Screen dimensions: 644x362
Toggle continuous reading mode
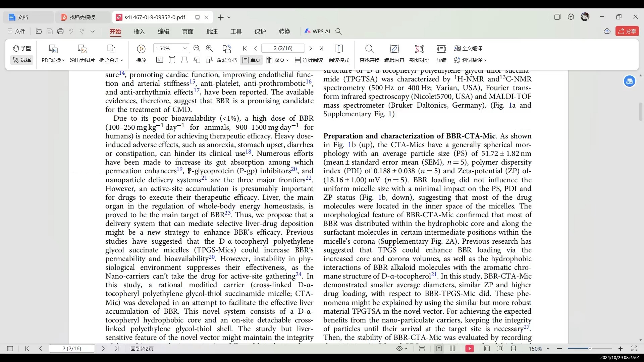[x=309, y=60]
